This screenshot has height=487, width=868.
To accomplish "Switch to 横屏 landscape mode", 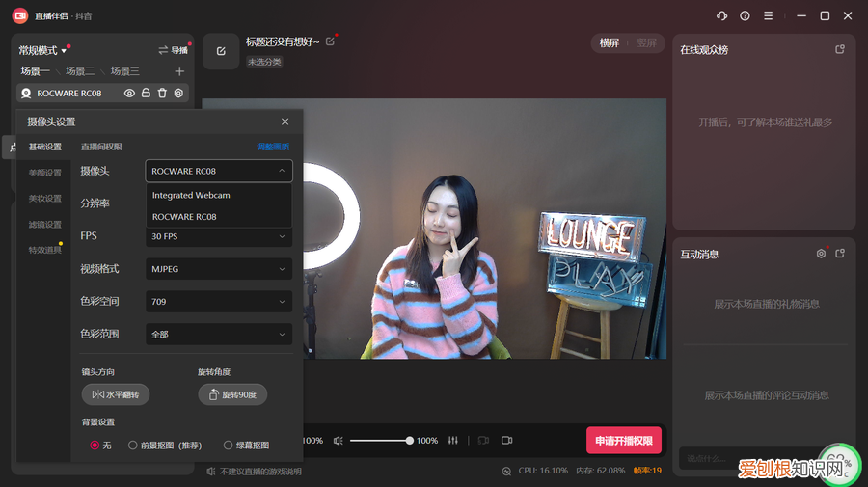I will tap(609, 42).
